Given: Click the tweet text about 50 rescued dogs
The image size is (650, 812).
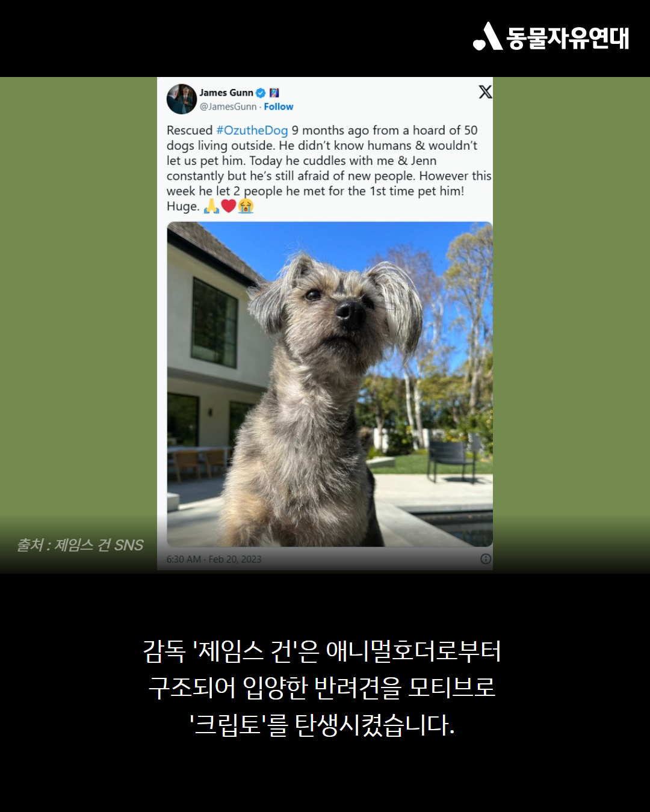Looking at the screenshot, I should (x=329, y=168).
